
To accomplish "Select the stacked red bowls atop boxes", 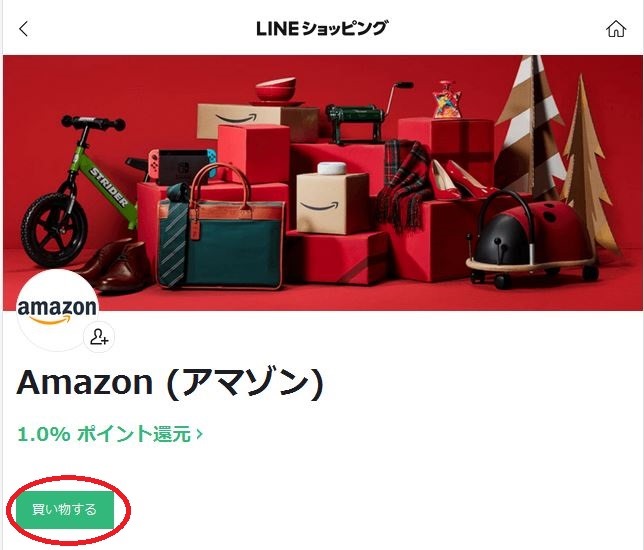I will 276,90.
